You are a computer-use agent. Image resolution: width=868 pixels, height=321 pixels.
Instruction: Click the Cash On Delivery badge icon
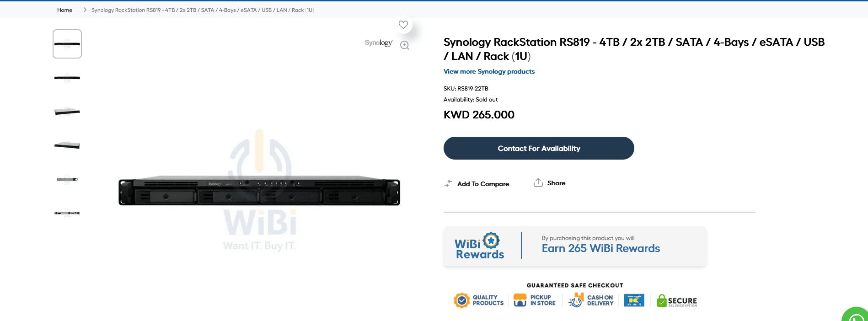[576, 300]
